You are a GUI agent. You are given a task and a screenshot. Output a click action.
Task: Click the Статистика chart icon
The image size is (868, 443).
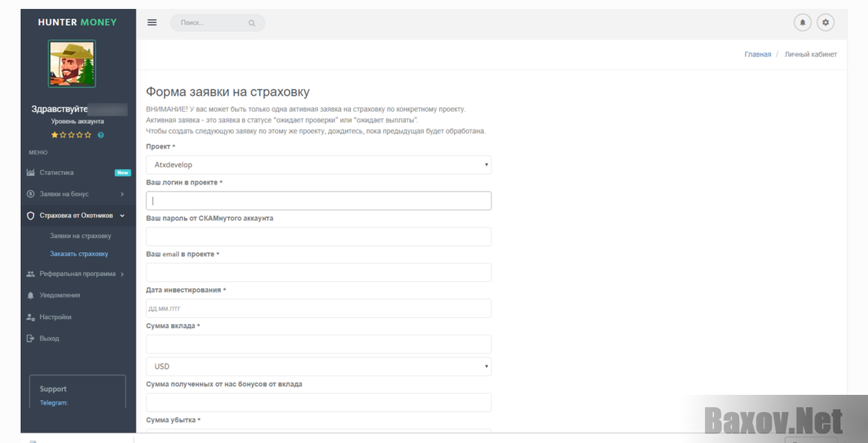pos(31,172)
